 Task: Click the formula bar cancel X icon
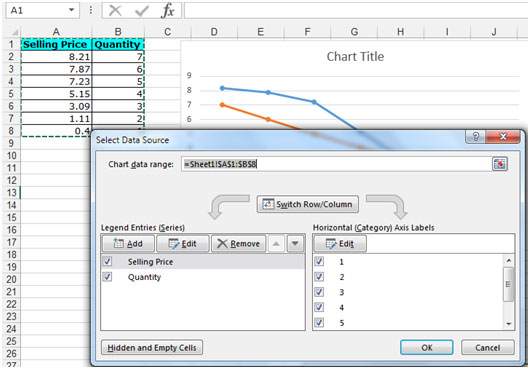pyautogui.click(x=115, y=10)
